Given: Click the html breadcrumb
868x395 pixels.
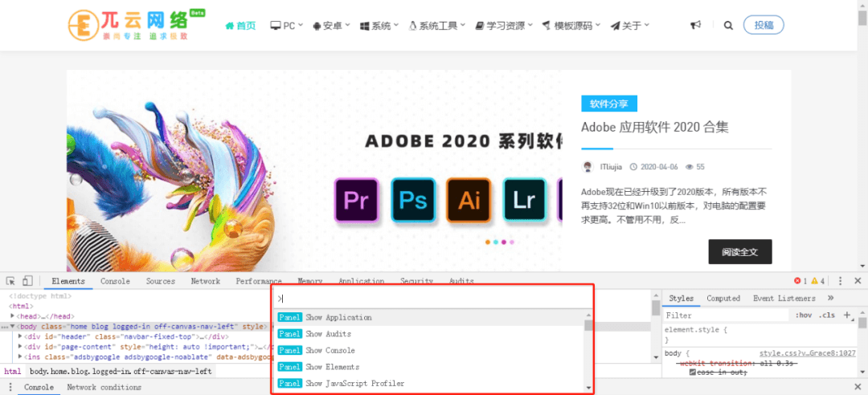Looking at the screenshot, I should click(12, 372).
